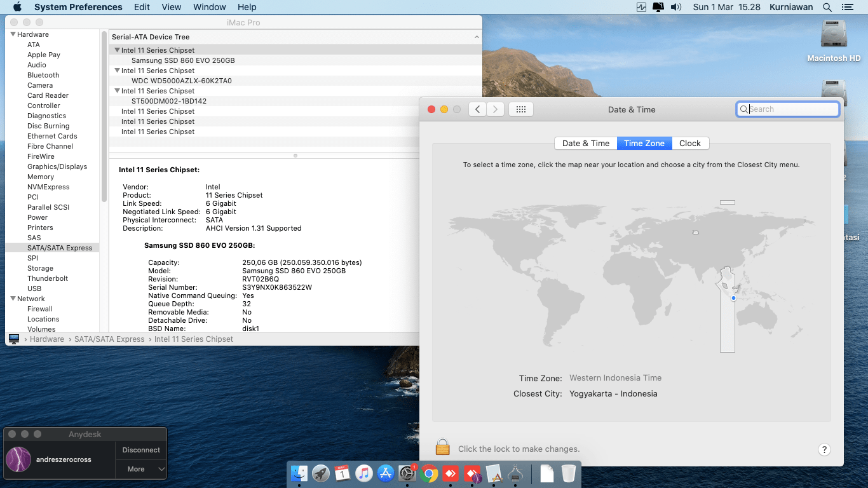Collapse chipset containing Samsung SSD 860 EVO
This screenshot has height=488, width=868.
click(x=117, y=50)
